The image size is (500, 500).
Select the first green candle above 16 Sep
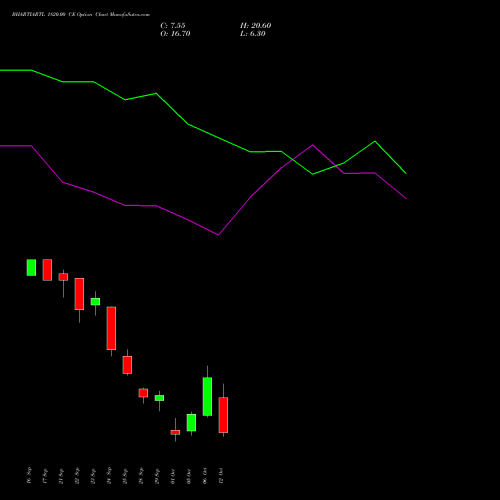[31, 267]
